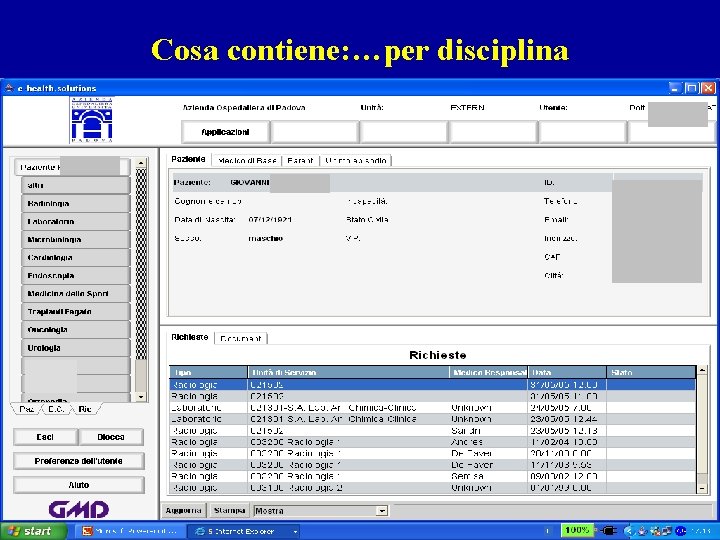Switch to the Parenti tab
The height and width of the screenshot is (540, 720).
pos(300,160)
